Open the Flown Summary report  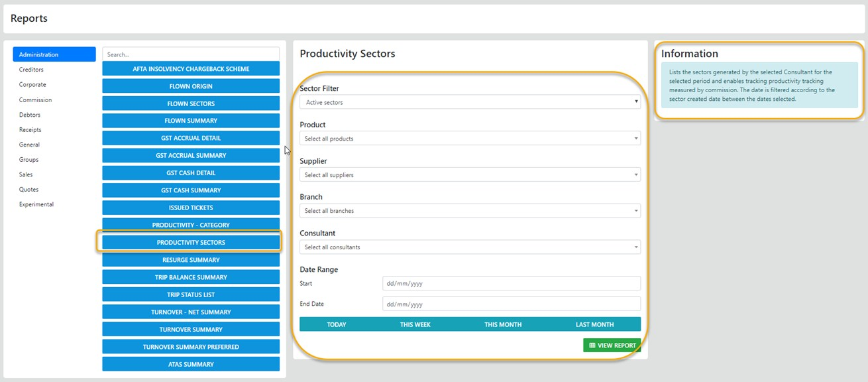[x=191, y=121]
